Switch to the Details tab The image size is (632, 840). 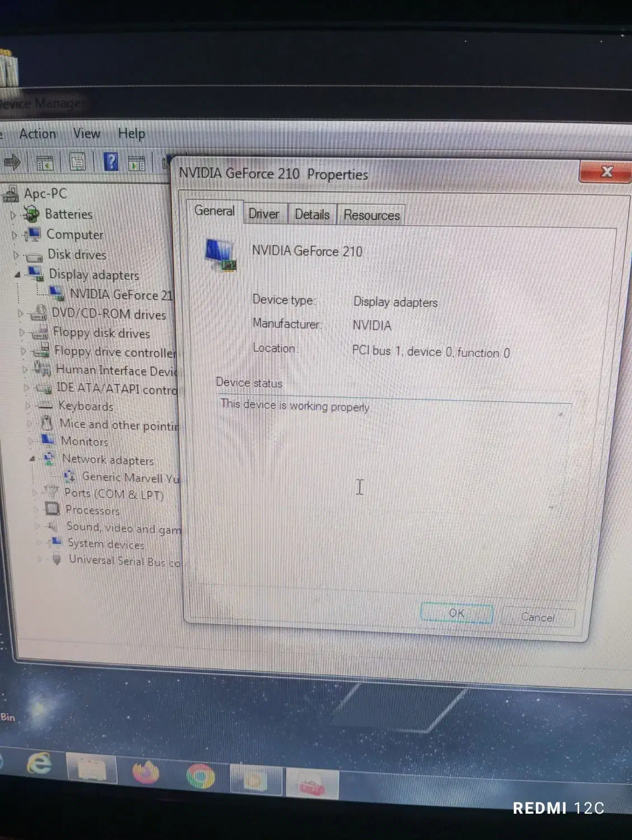click(312, 214)
